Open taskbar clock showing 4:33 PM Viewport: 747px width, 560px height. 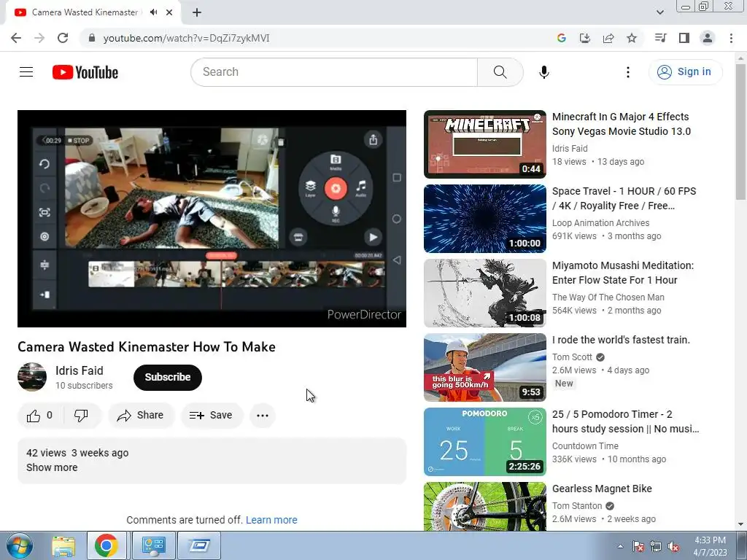click(x=710, y=546)
